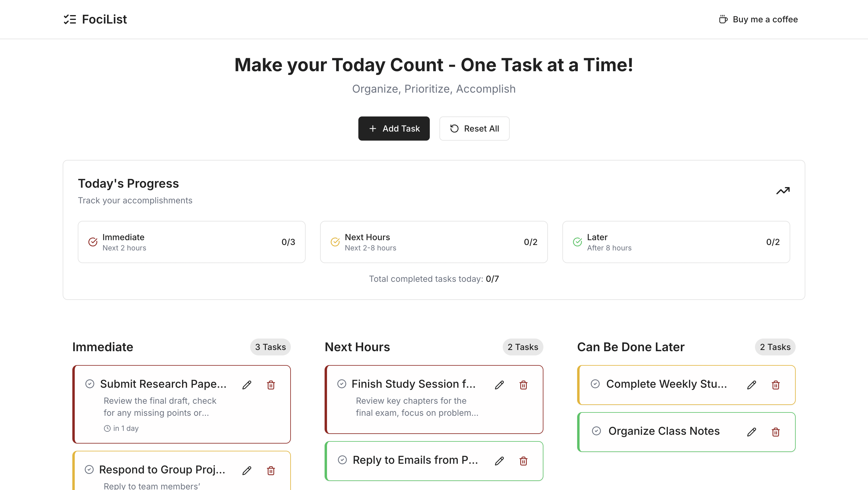
Task: Delete the Respond to Group Project task
Action: click(x=271, y=470)
